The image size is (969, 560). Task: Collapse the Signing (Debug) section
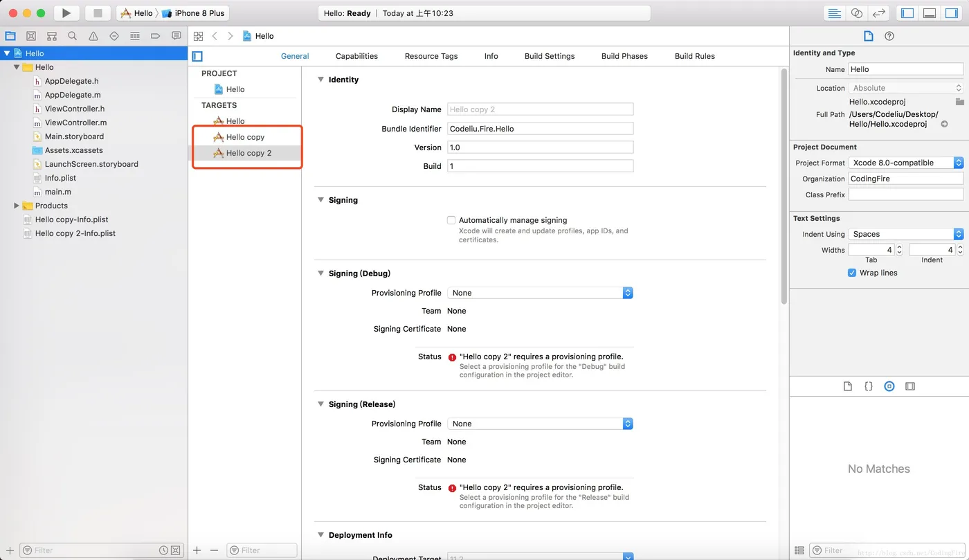pos(320,273)
